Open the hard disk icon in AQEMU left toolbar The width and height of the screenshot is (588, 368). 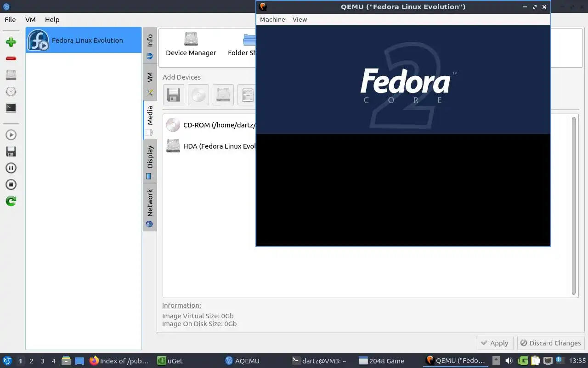(x=11, y=75)
